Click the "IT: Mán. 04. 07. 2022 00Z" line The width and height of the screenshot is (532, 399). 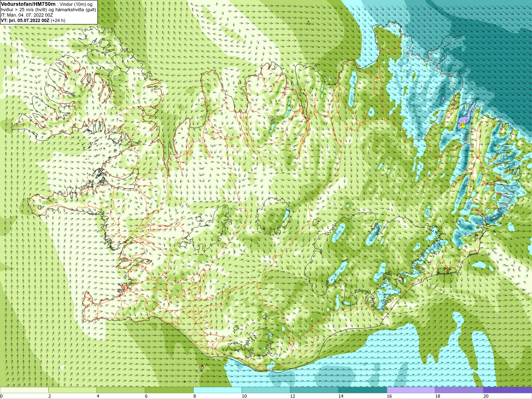(x=27, y=15)
